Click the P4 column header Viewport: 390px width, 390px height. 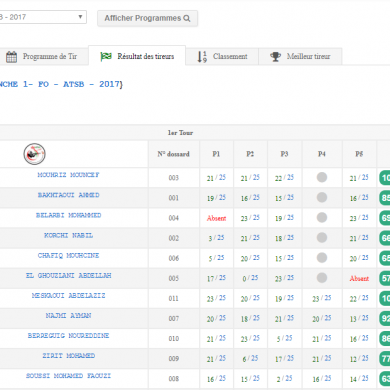[322, 154]
